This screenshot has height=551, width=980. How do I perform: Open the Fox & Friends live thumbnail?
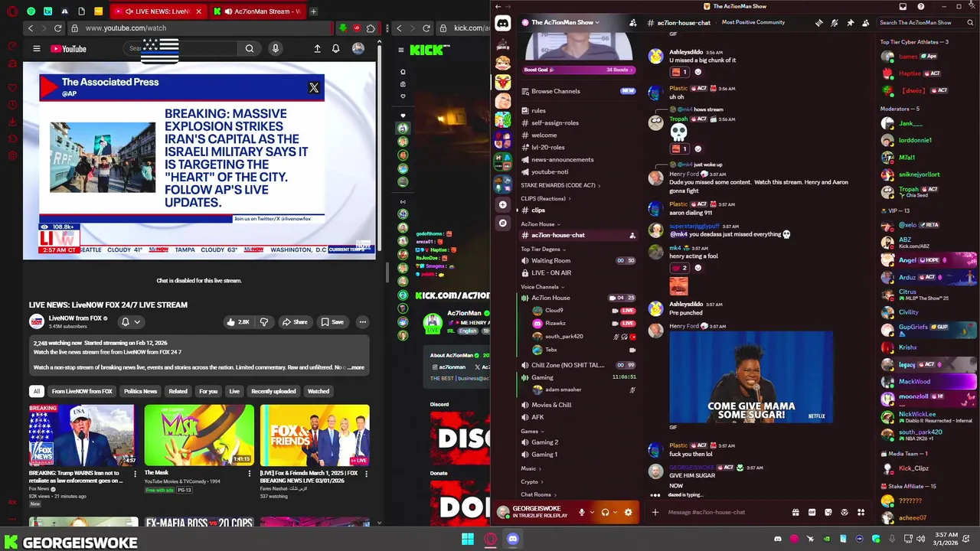314,435
